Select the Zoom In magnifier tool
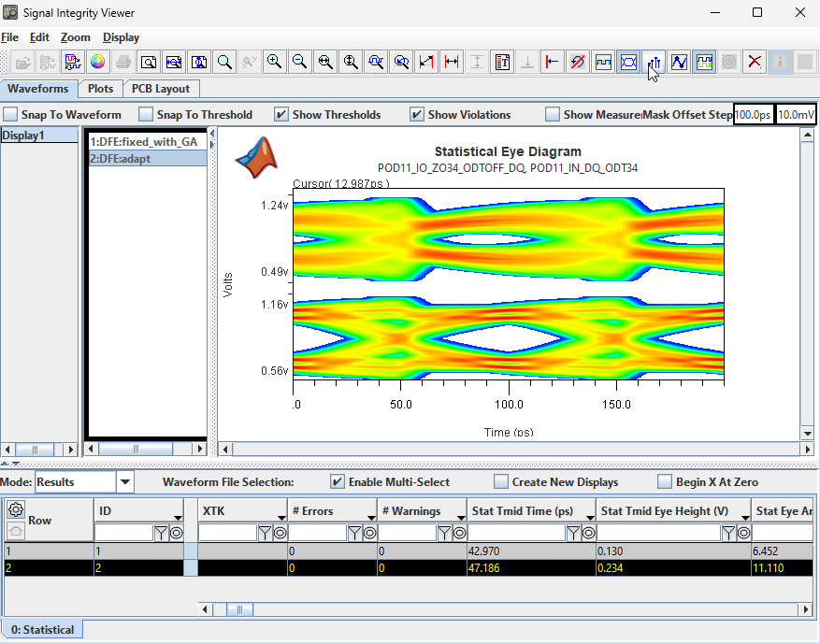820x644 pixels. pyautogui.click(x=274, y=62)
